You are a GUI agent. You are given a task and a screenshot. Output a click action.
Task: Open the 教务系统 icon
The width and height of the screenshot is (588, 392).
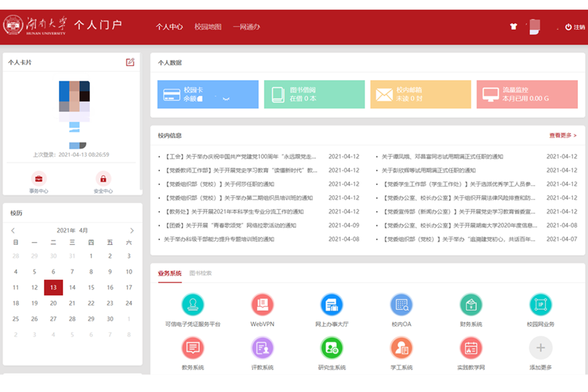192,348
